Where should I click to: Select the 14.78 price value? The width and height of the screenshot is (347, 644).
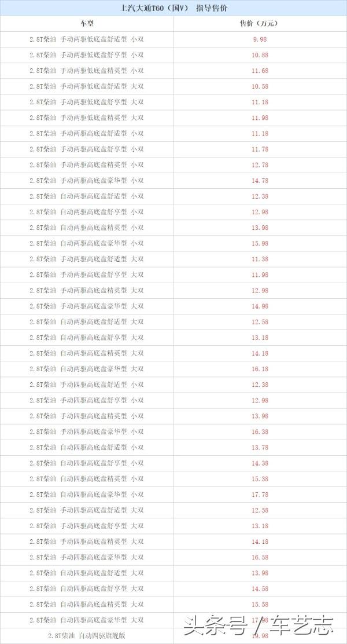[x=259, y=181]
